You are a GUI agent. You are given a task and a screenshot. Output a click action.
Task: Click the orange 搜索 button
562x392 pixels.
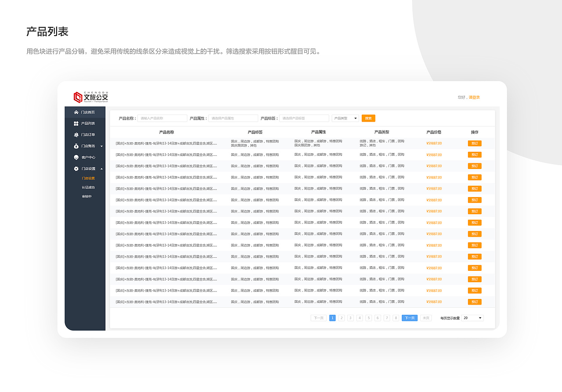[368, 118]
